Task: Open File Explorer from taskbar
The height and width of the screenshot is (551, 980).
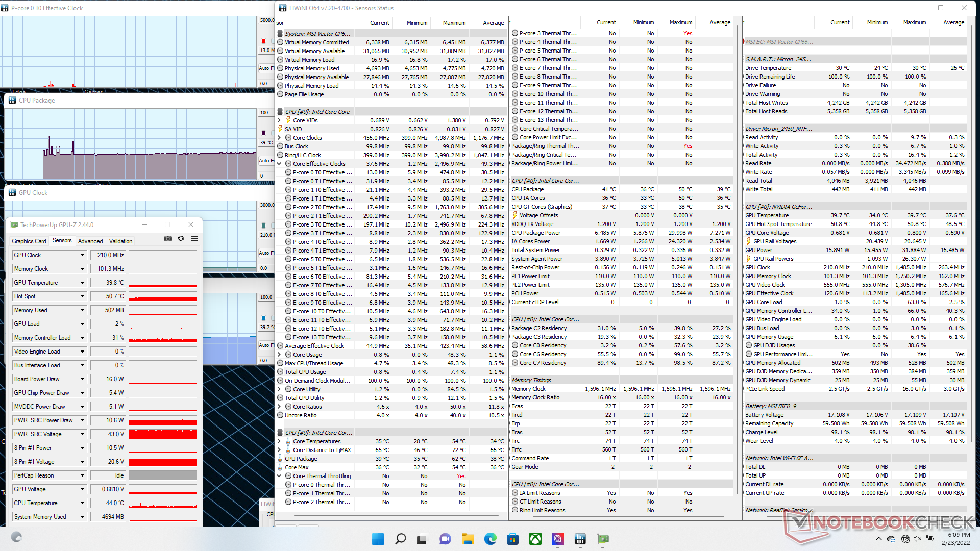Action: (x=468, y=539)
